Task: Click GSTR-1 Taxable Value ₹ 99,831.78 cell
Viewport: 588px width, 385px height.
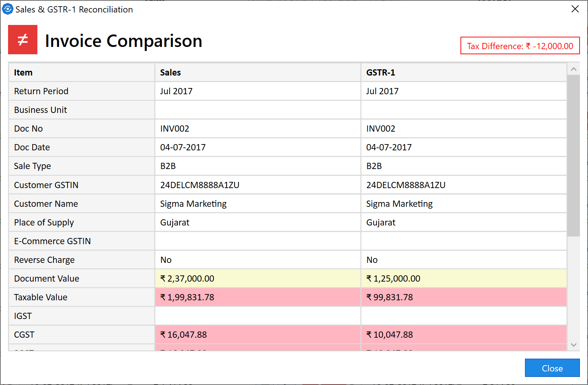Action: tap(463, 297)
